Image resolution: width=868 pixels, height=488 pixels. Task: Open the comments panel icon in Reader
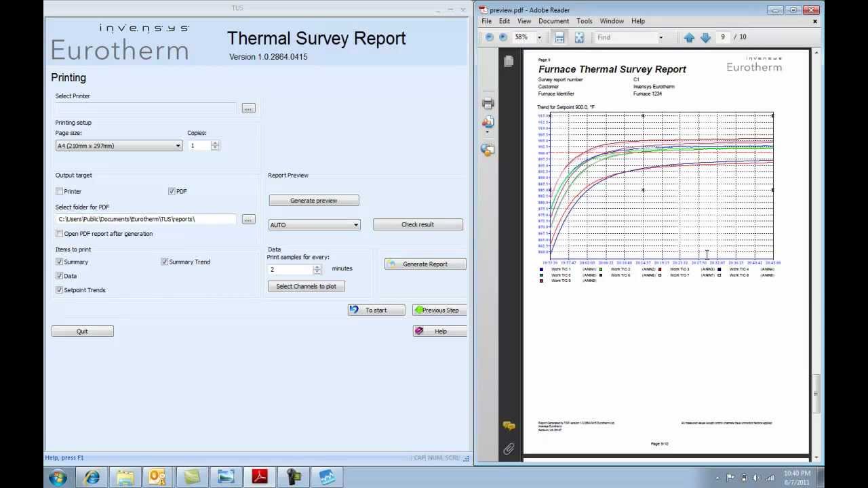click(509, 426)
